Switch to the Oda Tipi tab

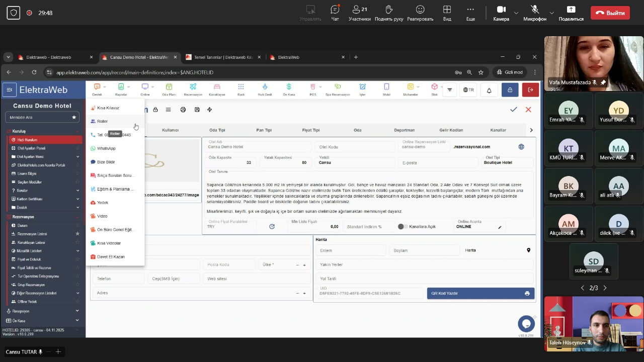(x=217, y=130)
